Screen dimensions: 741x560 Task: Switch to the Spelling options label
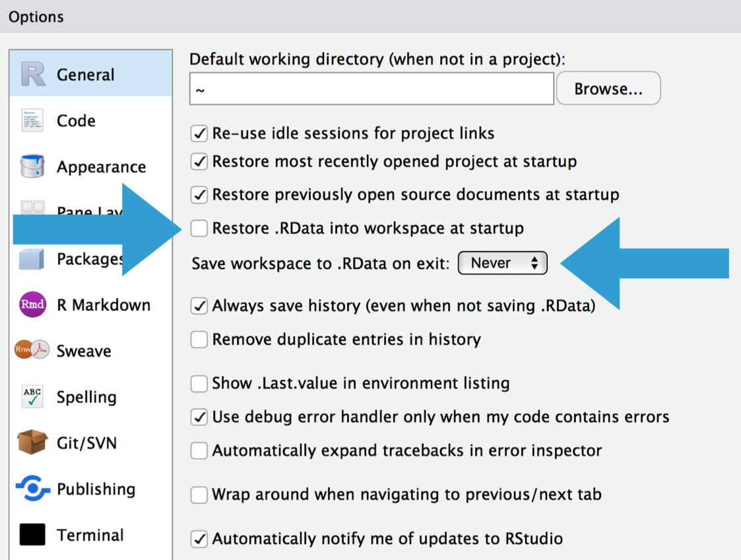(86, 397)
